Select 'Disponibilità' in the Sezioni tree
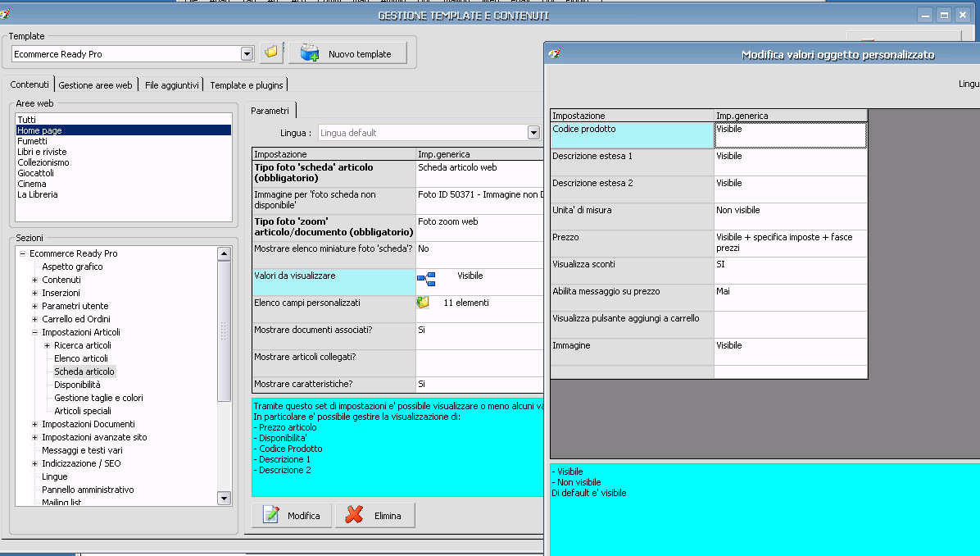The height and width of the screenshot is (556, 980). click(x=78, y=385)
